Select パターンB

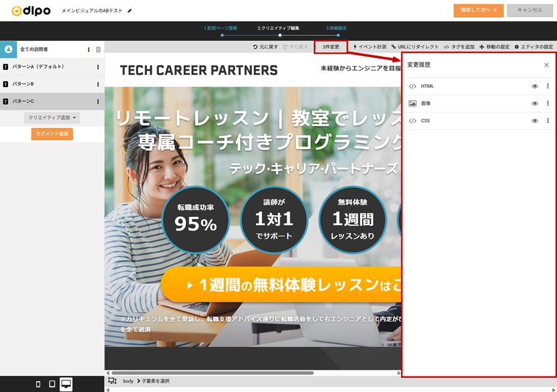pyautogui.click(x=52, y=84)
